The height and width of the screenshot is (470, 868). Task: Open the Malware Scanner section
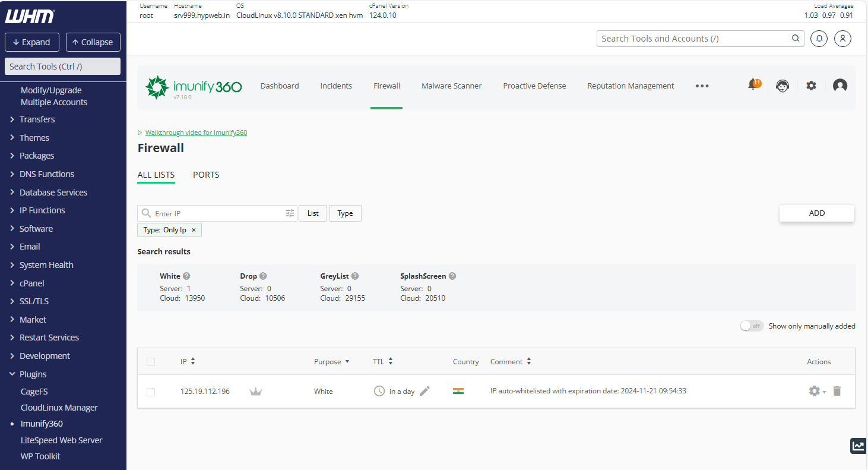(451, 86)
